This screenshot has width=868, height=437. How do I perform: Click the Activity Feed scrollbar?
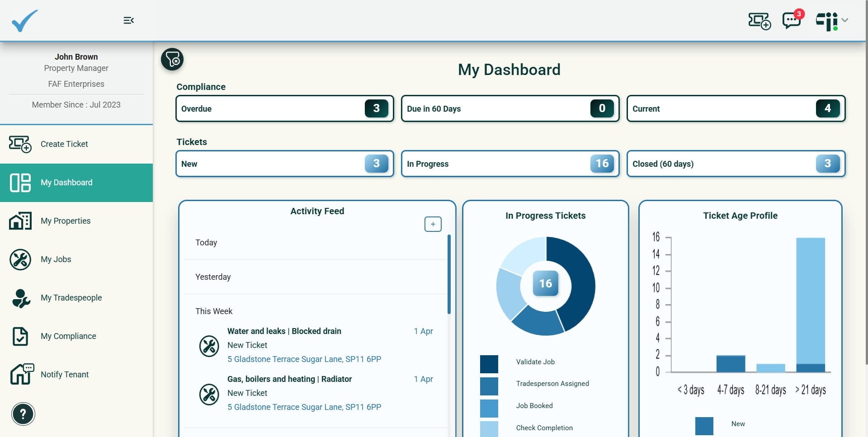[x=449, y=274]
